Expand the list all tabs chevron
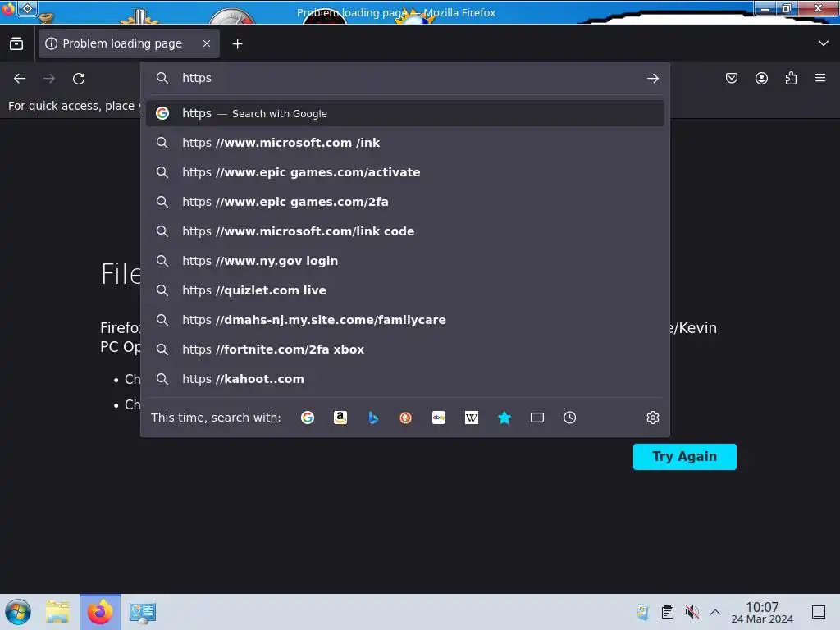This screenshot has height=630, width=840. pos(824,43)
